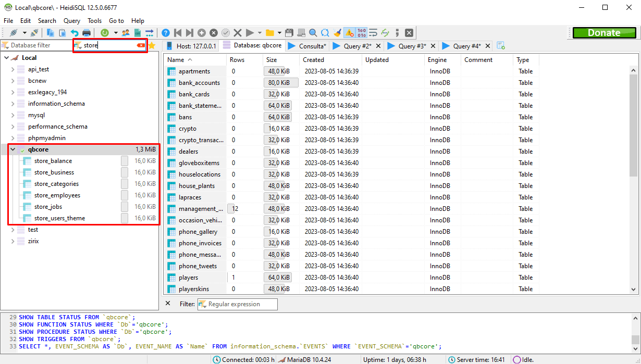641x364 pixels.
Task: Click the disconnect from server icon
Action: tap(34, 33)
